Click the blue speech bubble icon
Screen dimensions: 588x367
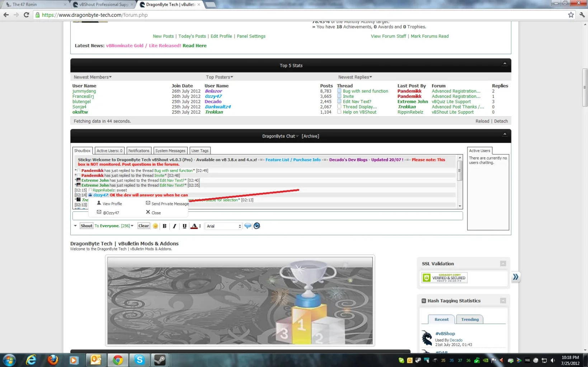pos(248,226)
